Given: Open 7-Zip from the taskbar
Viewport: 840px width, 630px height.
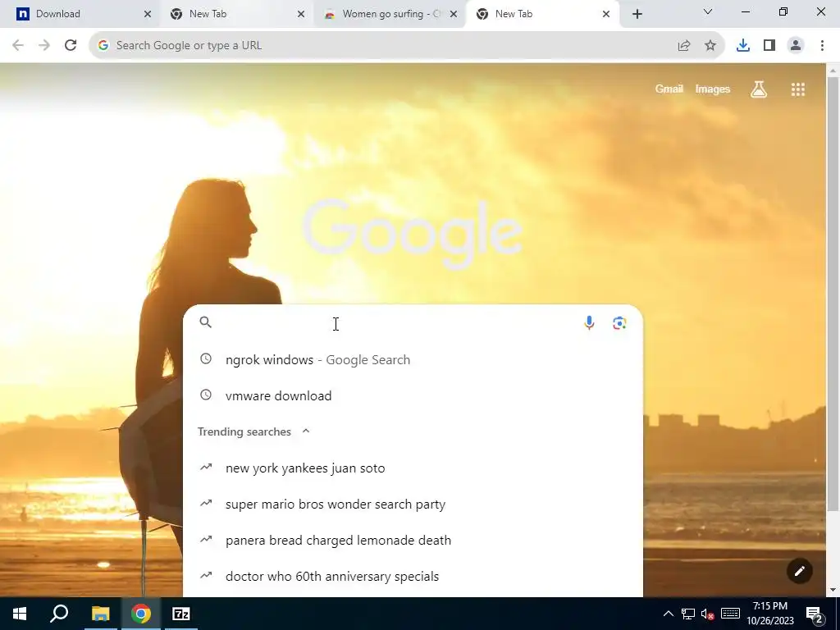Looking at the screenshot, I should (181, 614).
